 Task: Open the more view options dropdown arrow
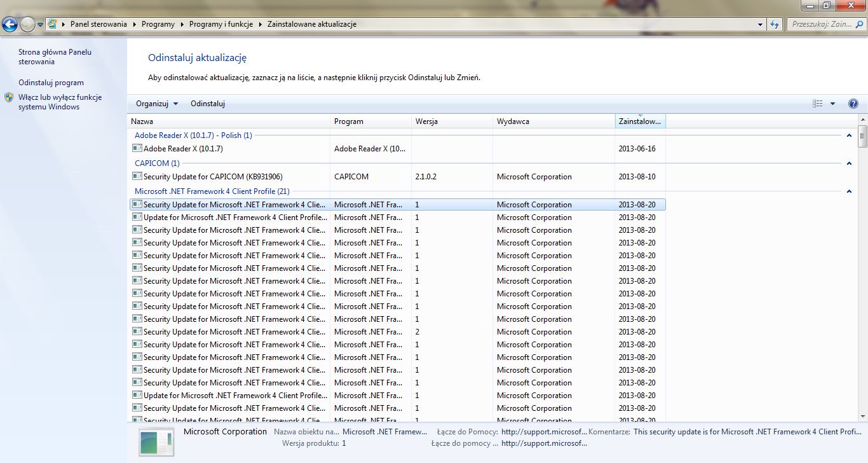[x=832, y=104]
